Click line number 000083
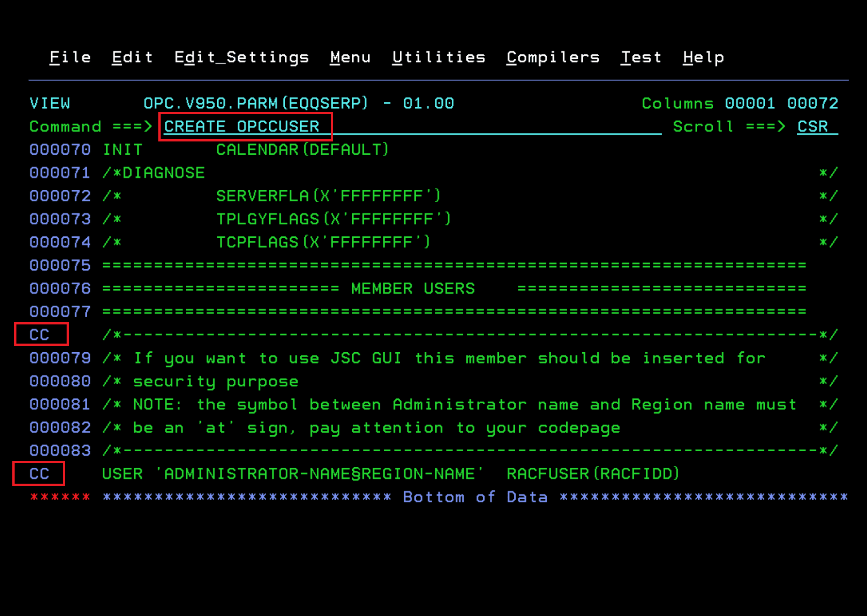 [x=60, y=451]
